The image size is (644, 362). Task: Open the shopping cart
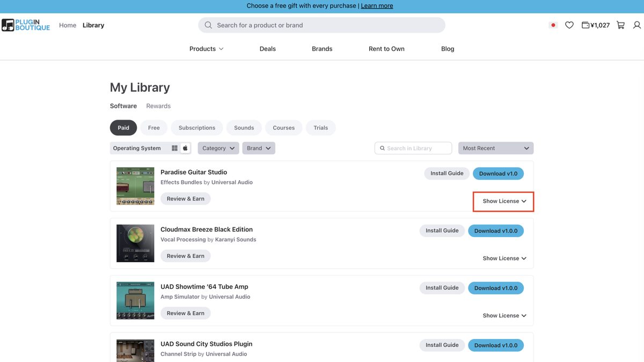click(621, 25)
